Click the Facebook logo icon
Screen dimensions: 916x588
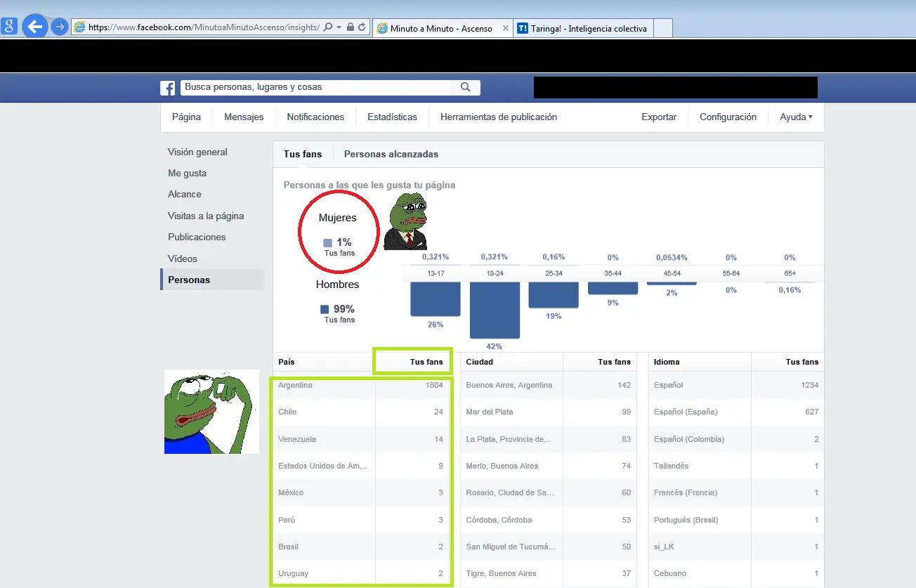[168, 88]
